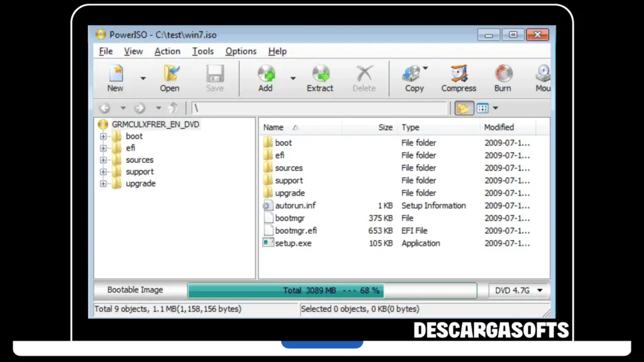Open the dropdown arrow next to New
The width and height of the screenshot is (644, 362).
143,79
